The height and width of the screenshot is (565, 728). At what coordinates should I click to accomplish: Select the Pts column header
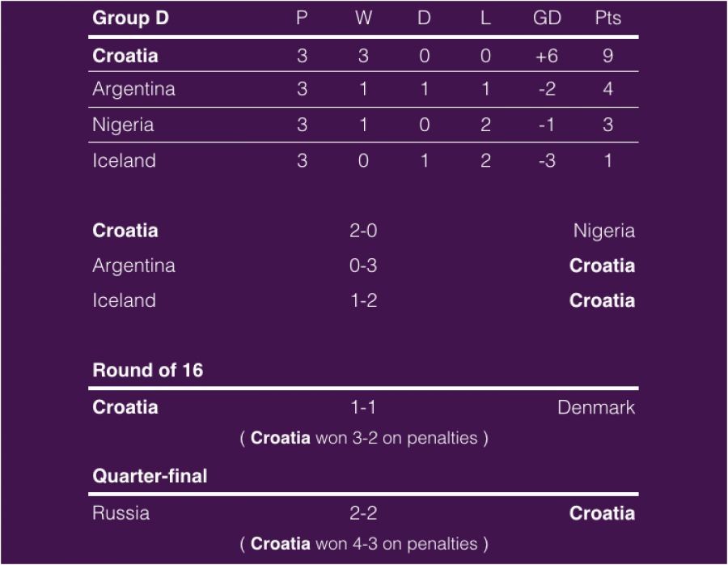[607, 19]
